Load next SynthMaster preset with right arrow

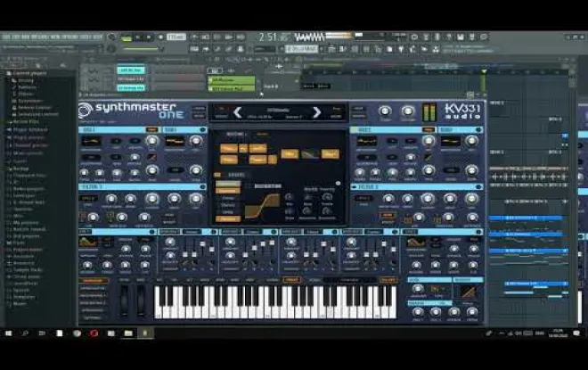[x=317, y=112]
